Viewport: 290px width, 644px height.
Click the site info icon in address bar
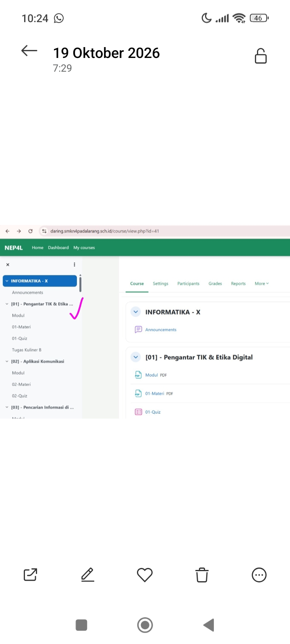(44, 231)
